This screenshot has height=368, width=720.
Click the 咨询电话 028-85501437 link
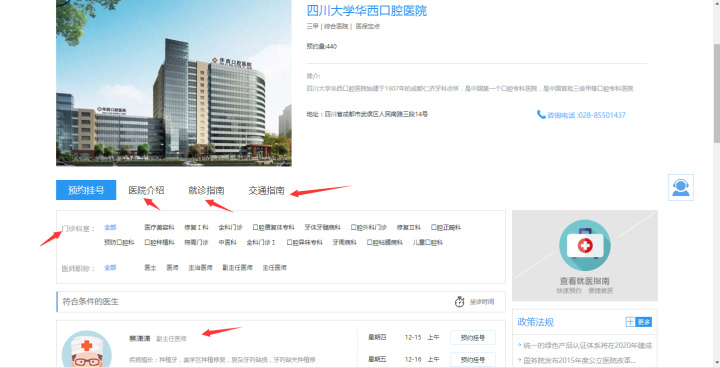pyautogui.click(x=586, y=115)
